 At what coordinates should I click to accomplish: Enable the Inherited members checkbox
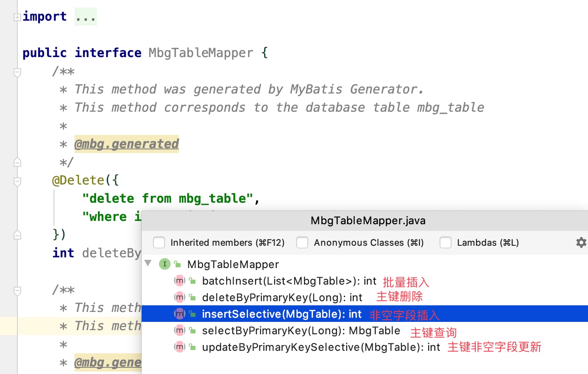tap(159, 242)
